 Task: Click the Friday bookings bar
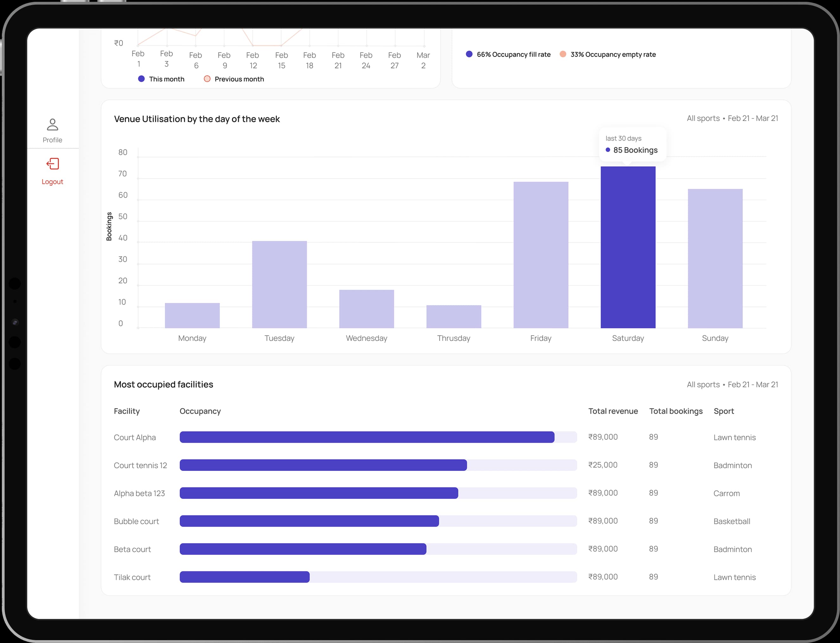pyautogui.click(x=540, y=255)
